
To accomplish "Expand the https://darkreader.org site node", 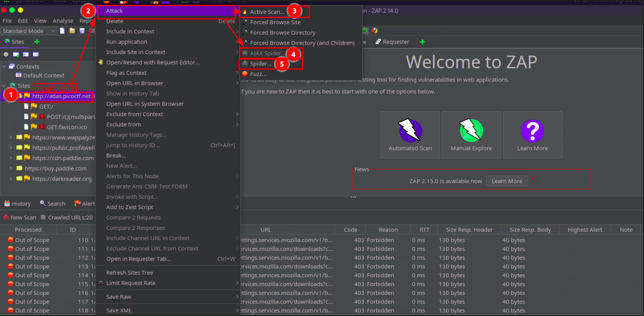I will [x=11, y=179].
